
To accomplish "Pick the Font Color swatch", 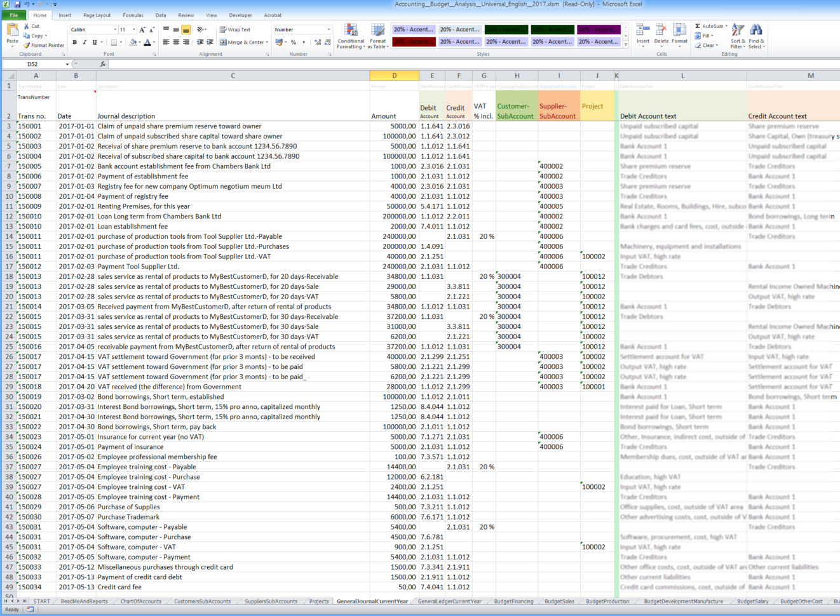I will point(147,41).
